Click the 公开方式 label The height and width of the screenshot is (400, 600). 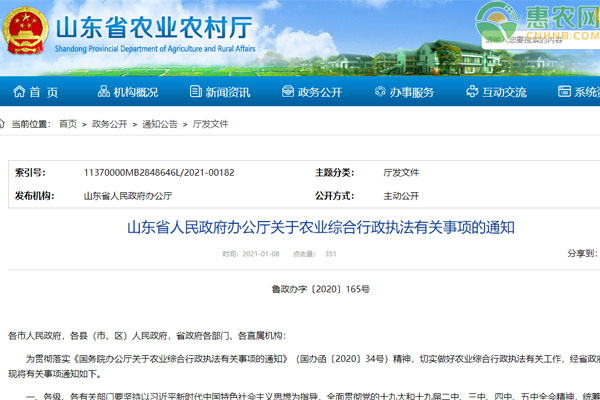coord(334,196)
